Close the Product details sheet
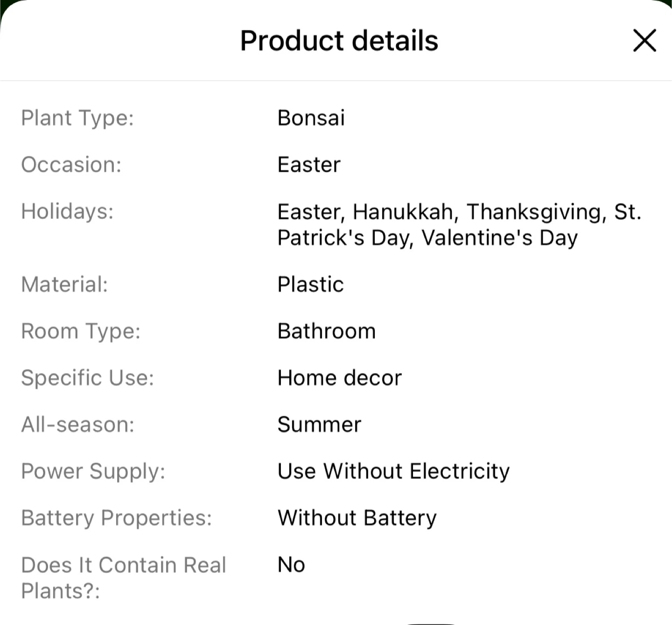Viewport: 672px width, 625px height. pyautogui.click(x=644, y=41)
